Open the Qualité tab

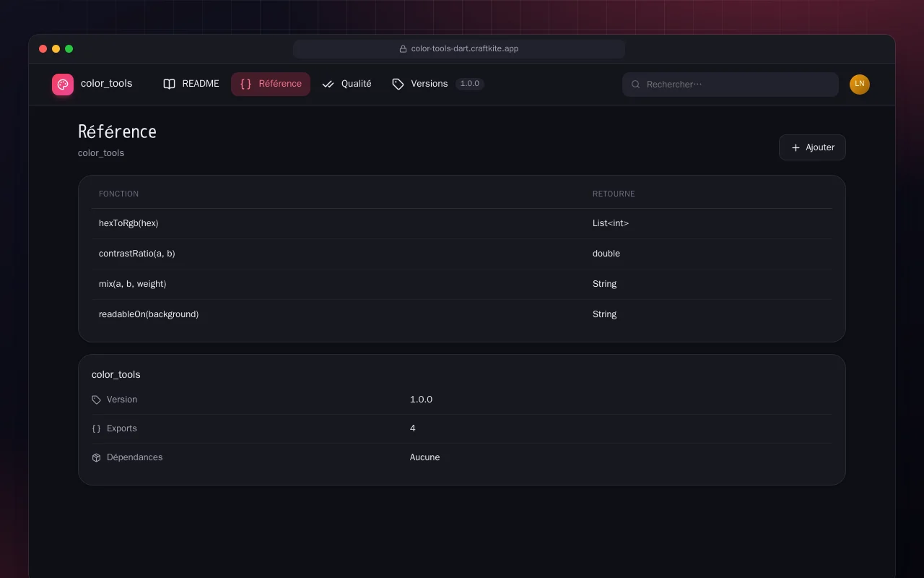pos(347,84)
